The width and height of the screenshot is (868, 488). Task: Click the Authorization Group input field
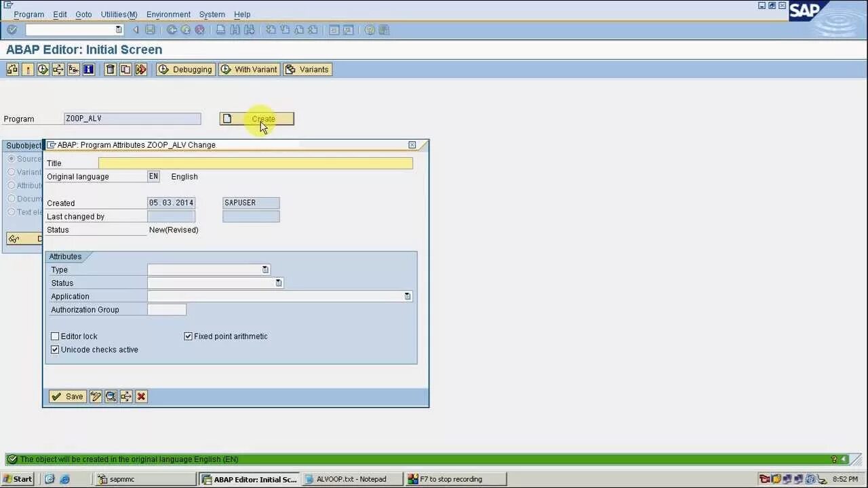167,310
